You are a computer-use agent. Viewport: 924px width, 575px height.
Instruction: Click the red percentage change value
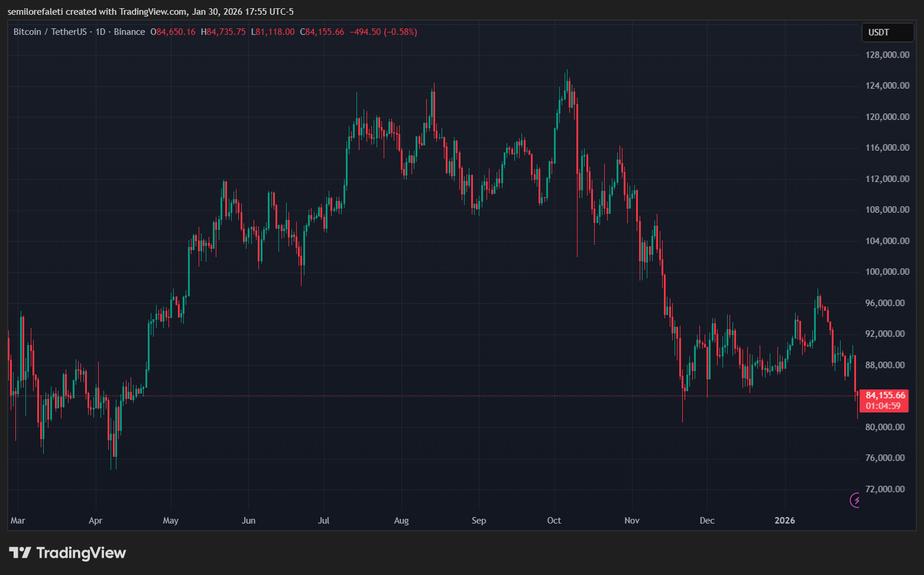[x=399, y=32]
